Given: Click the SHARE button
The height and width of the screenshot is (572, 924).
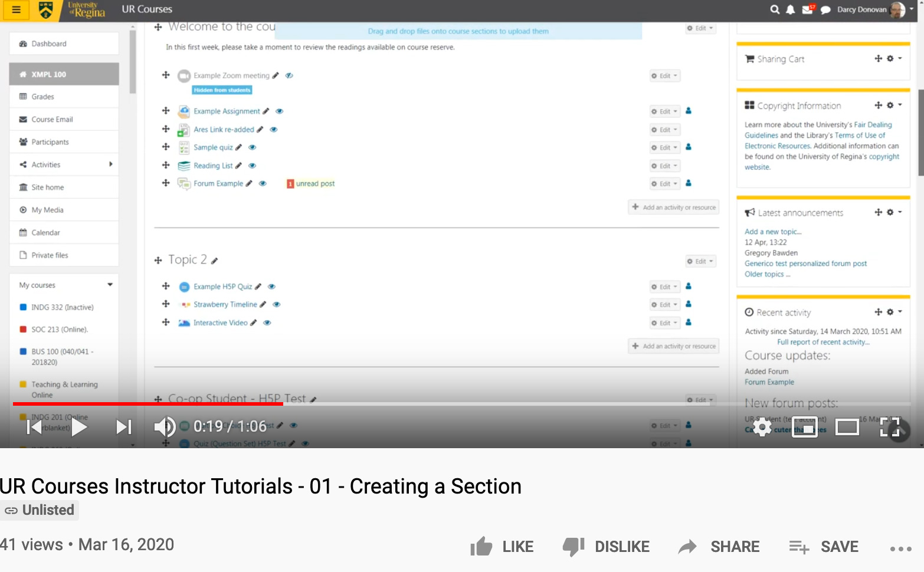Looking at the screenshot, I should (719, 547).
